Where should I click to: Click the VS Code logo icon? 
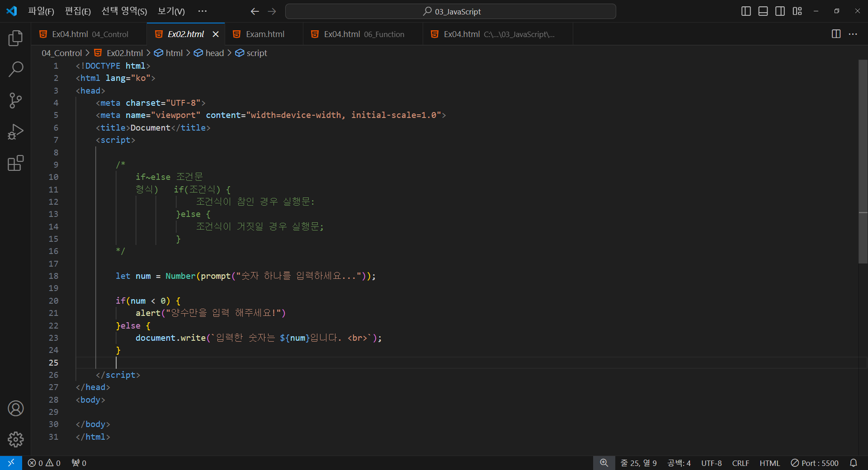click(x=12, y=11)
